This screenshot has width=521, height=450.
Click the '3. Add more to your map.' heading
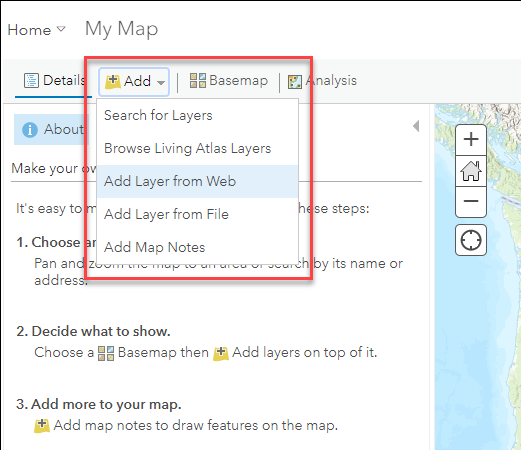[x=99, y=404]
